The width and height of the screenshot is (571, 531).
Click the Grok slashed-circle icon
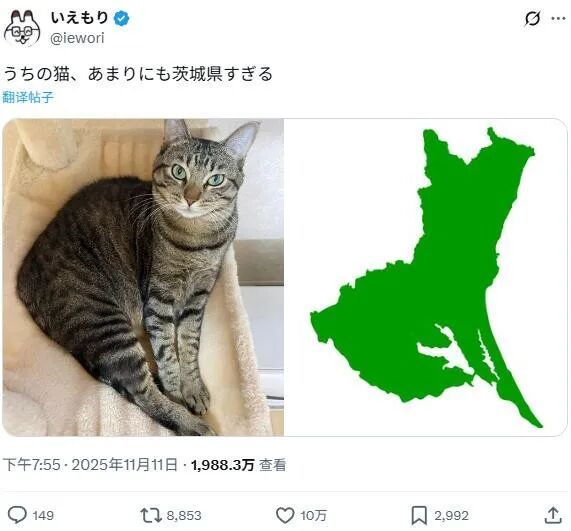[x=532, y=19]
